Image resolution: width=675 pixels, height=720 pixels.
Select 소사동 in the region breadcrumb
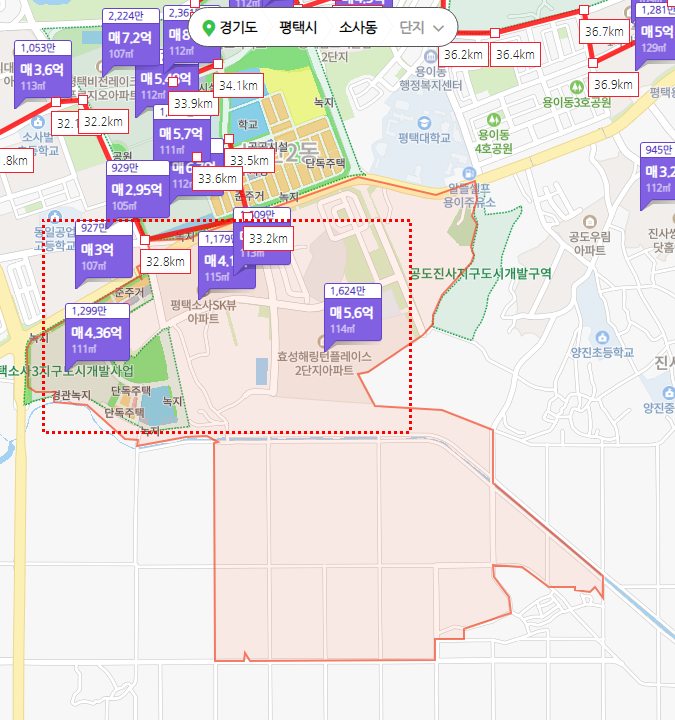pyautogui.click(x=358, y=28)
